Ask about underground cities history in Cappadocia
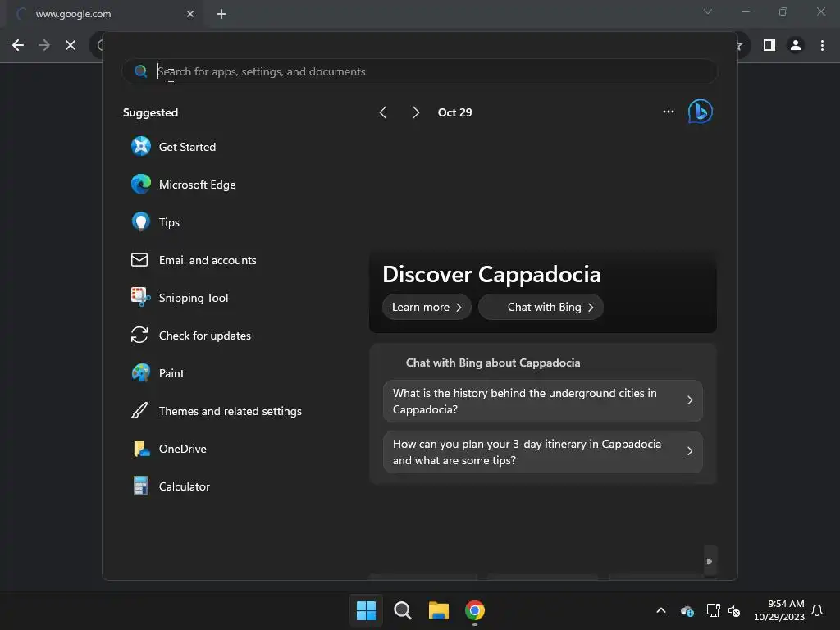 click(x=543, y=400)
